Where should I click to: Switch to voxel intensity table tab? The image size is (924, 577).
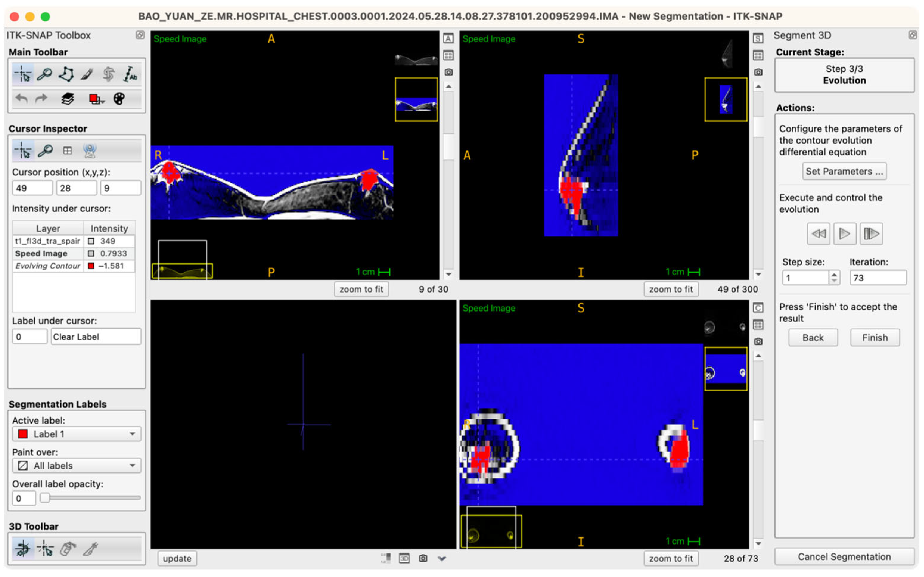[68, 151]
